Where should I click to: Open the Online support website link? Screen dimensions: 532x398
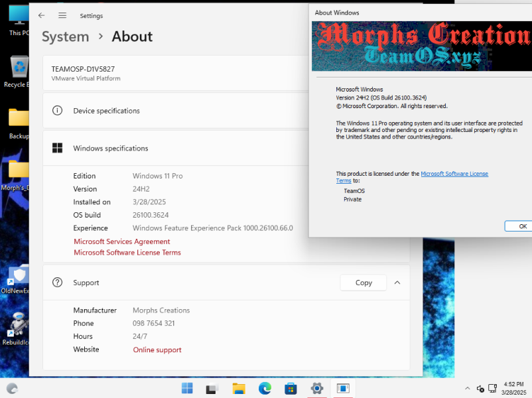point(157,350)
